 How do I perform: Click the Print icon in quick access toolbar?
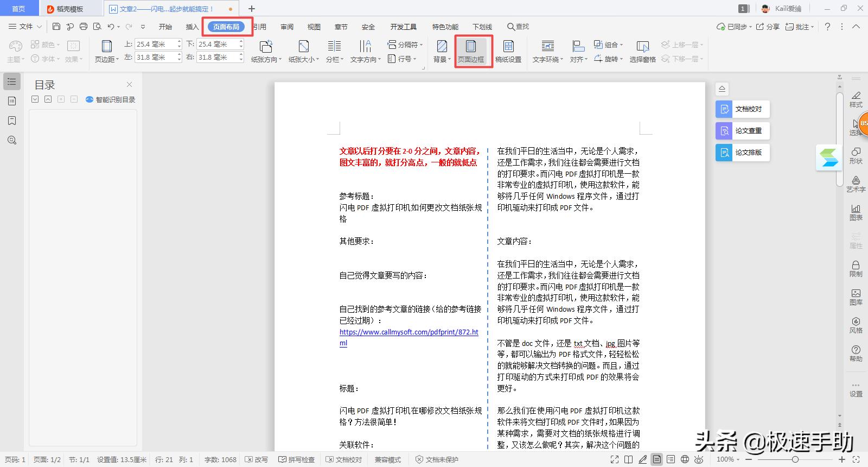(83, 27)
